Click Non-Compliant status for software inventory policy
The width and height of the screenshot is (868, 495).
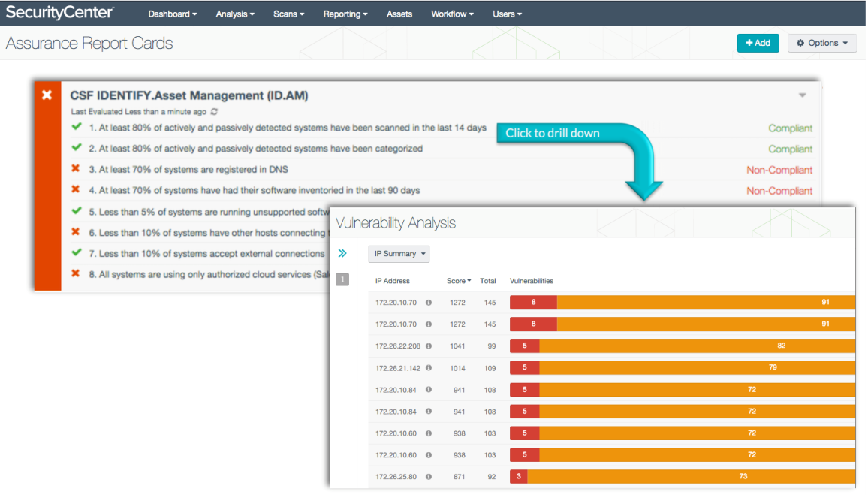pyautogui.click(x=779, y=191)
